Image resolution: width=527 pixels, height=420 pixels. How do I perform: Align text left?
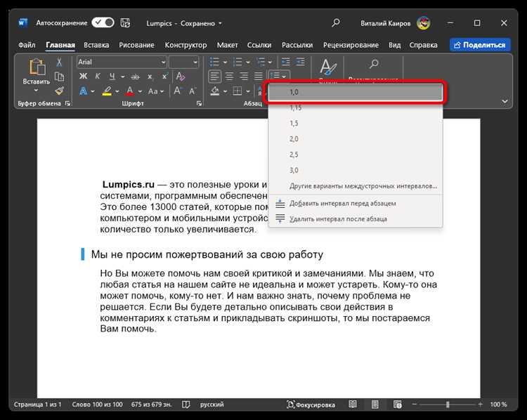coord(214,77)
